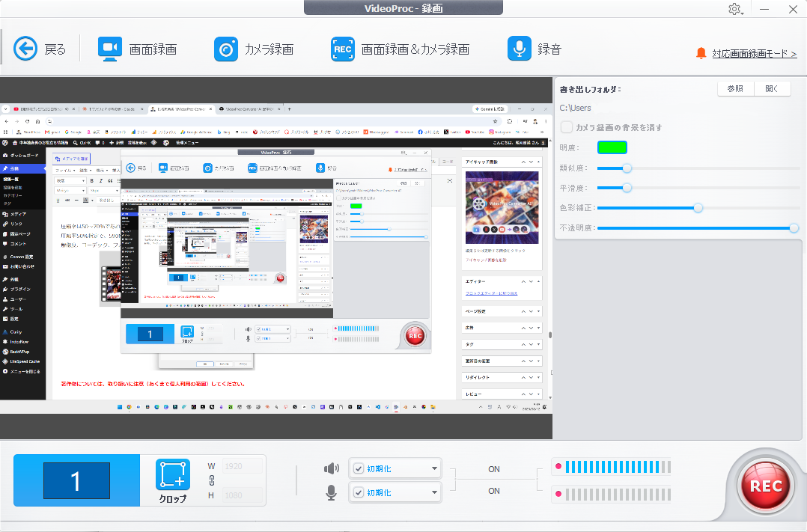Click the speaker system audio icon
Image resolution: width=807 pixels, height=532 pixels.
(x=332, y=468)
